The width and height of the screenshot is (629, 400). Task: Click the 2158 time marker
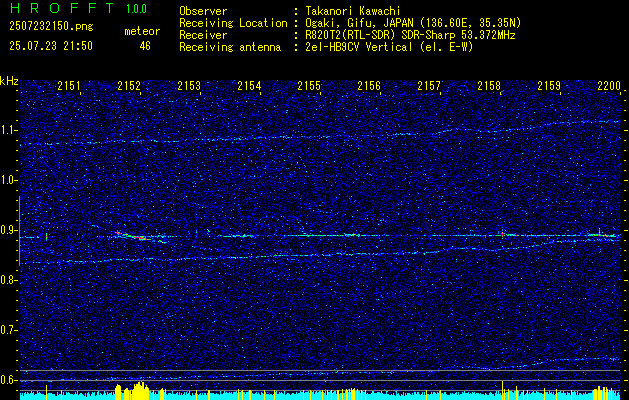tap(489, 85)
